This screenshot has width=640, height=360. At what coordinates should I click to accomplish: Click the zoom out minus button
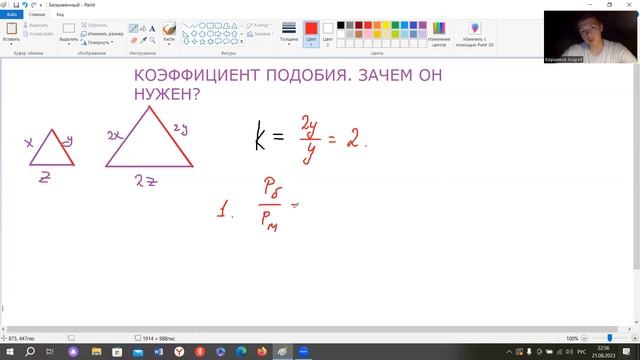point(584,338)
